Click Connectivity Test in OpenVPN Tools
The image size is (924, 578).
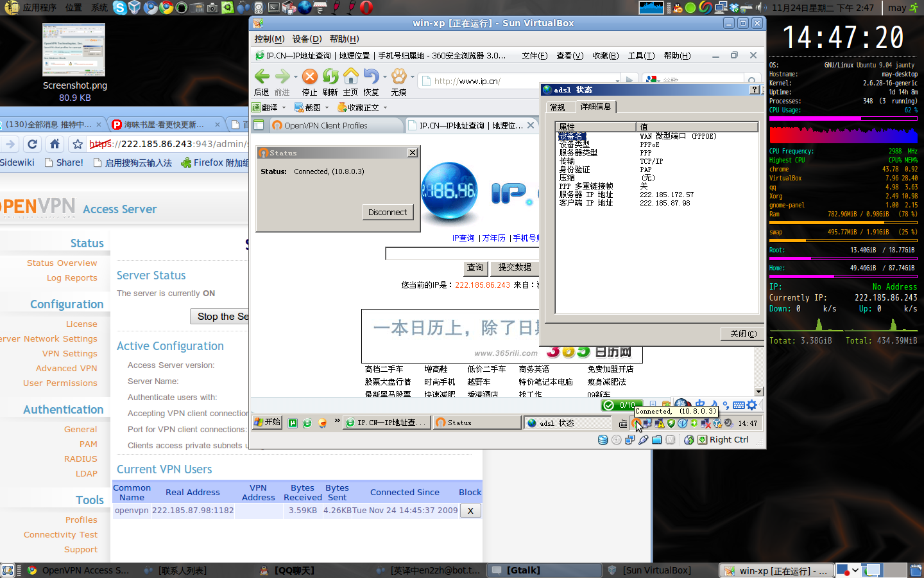click(61, 534)
